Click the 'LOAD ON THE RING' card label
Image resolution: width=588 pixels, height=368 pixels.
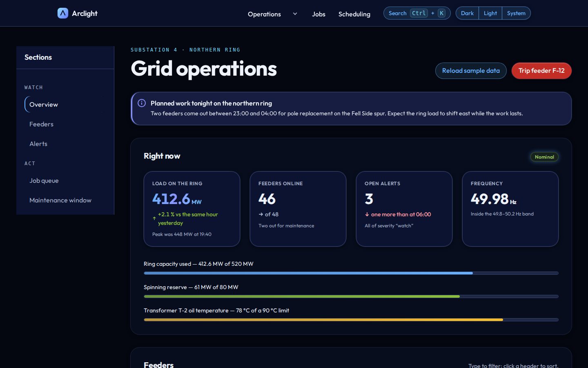(177, 184)
